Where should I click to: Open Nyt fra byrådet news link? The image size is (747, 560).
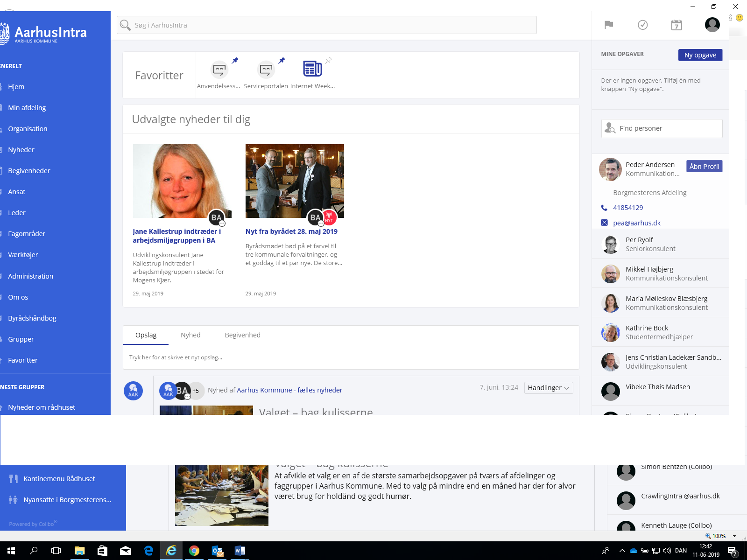tap(291, 231)
